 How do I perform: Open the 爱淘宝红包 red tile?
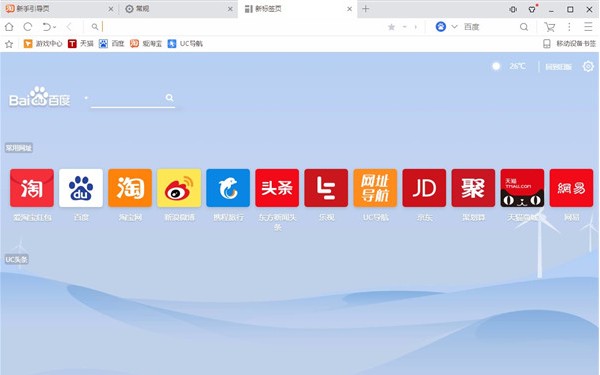point(32,188)
